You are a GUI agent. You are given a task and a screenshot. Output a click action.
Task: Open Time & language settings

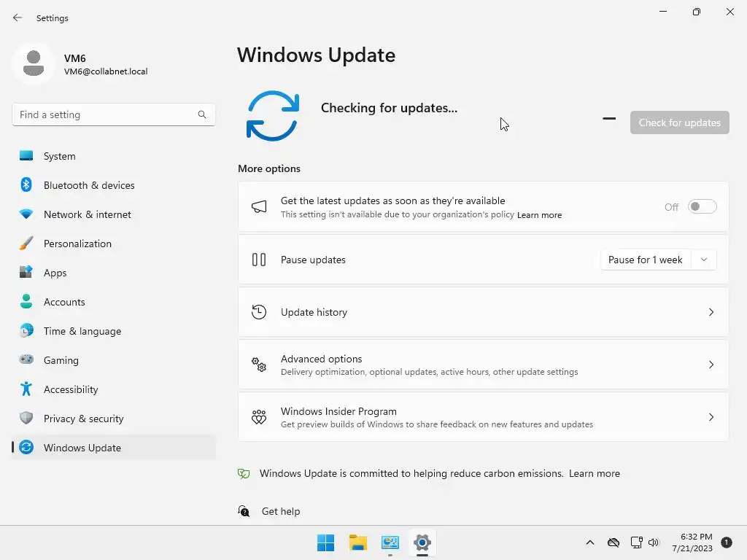113,330
